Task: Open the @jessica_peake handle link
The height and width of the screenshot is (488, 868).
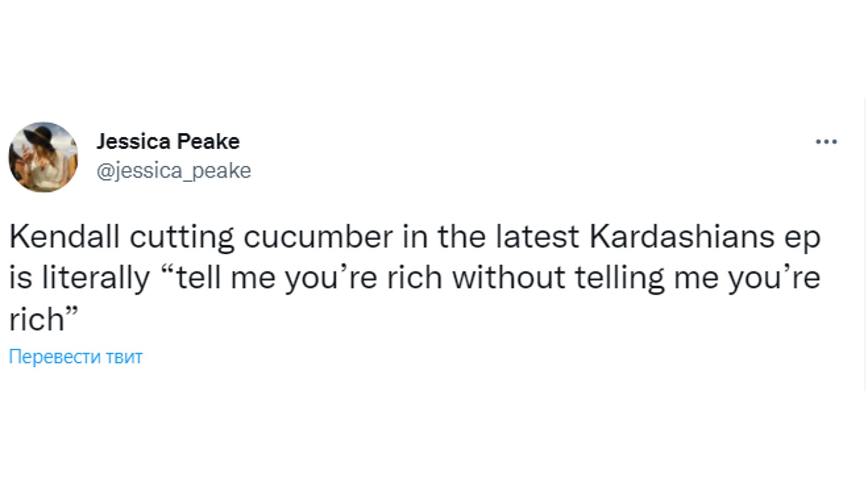Action: [174, 171]
